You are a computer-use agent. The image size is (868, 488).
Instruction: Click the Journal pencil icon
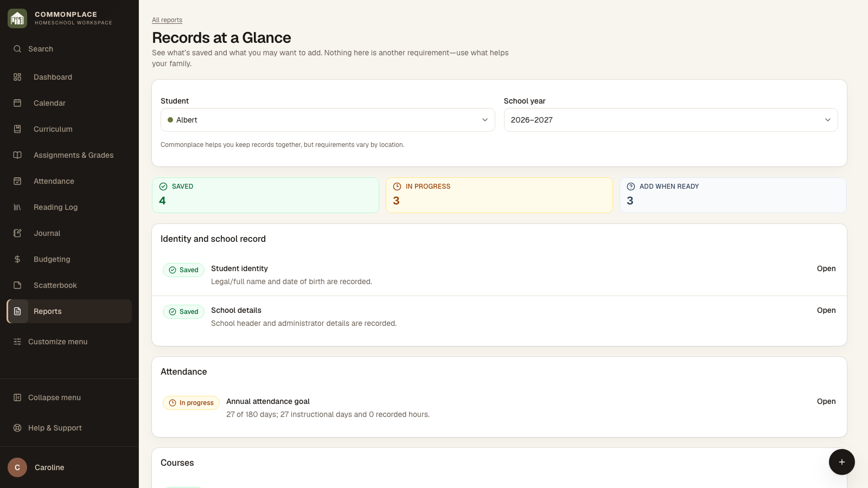[x=17, y=233]
